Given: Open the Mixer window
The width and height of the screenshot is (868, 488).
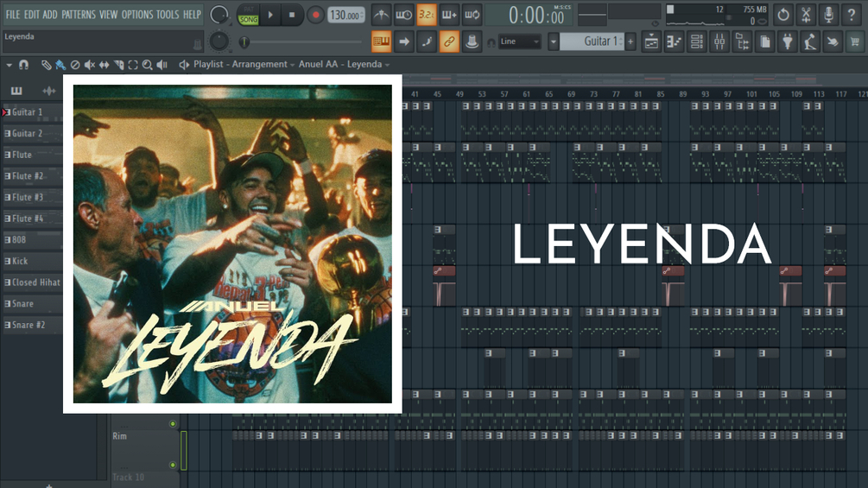Looking at the screenshot, I should (719, 41).
